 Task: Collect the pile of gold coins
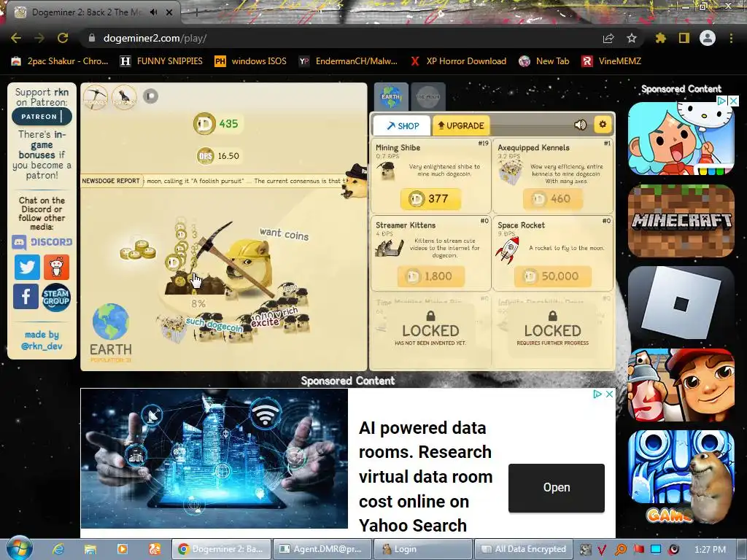138,250
